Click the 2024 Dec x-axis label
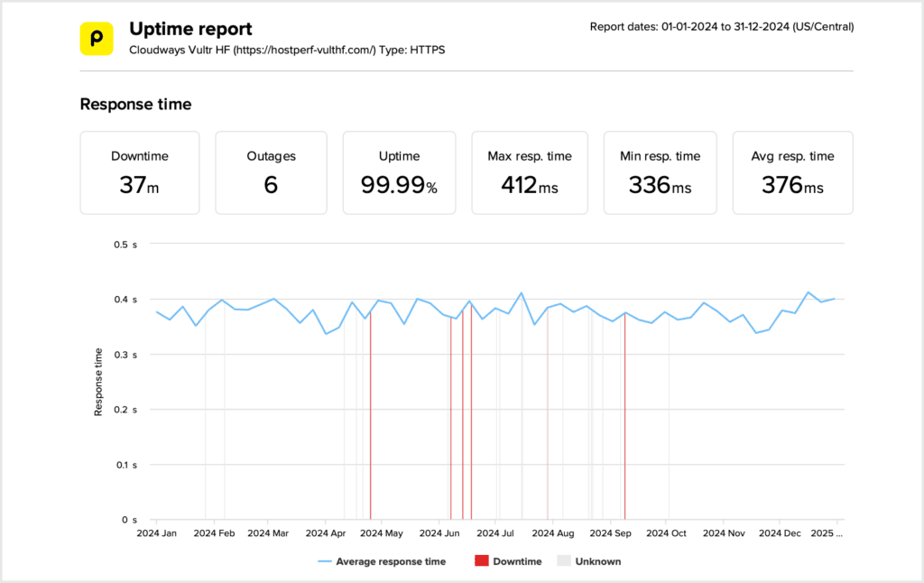Viewport: 924px width, 583px height. pyautogui.click(x=781, y=533)
